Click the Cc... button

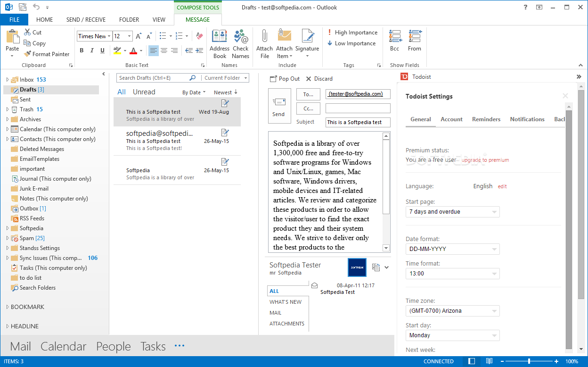tap(308, 108)
